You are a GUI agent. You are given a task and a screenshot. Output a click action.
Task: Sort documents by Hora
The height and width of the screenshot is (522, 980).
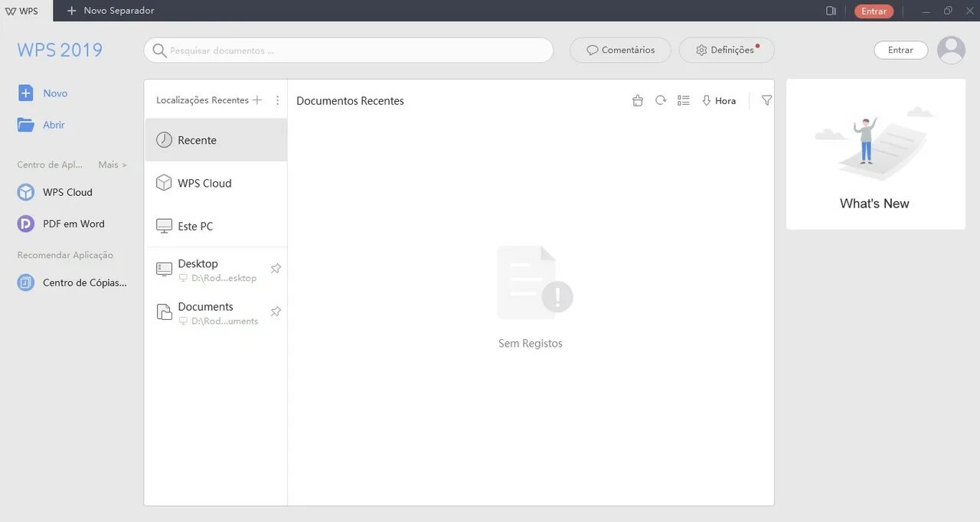click(x=719, y=100)
